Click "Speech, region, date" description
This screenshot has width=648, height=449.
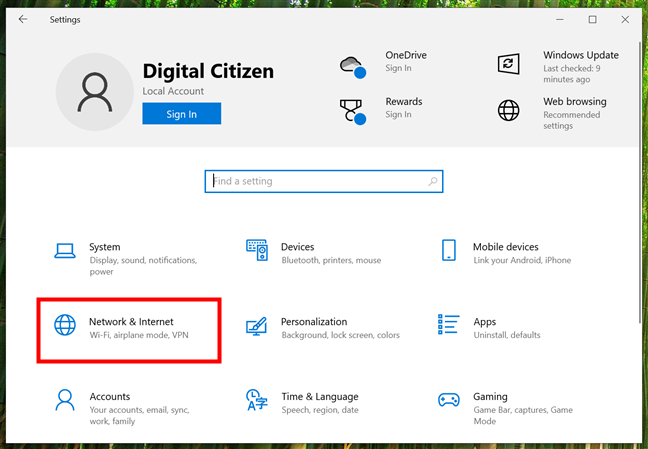click(x=320, y=410)
